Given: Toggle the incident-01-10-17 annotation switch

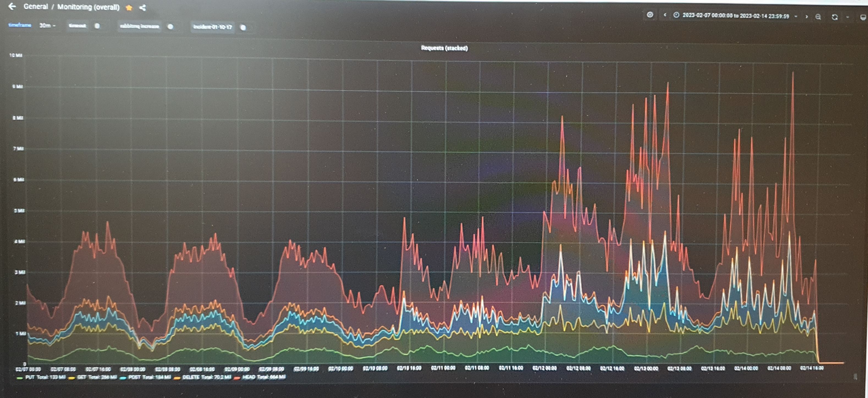Looking at the screenshot, I should [243, 28].
